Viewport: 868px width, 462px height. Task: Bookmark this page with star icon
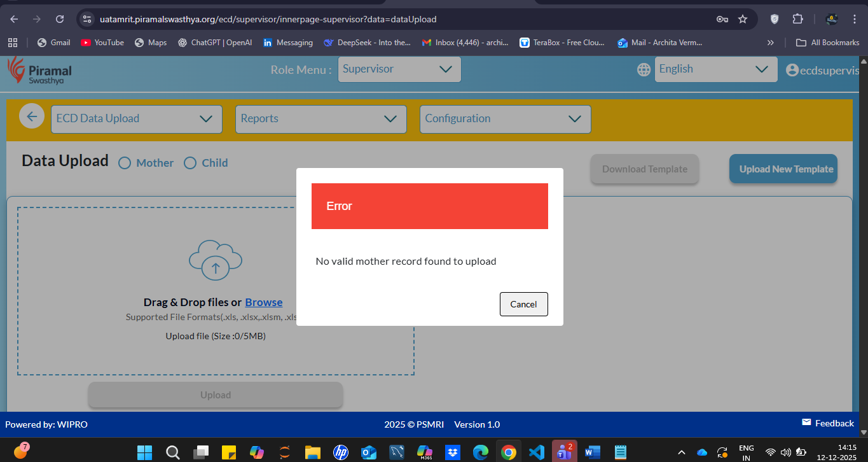pos(743,19)
